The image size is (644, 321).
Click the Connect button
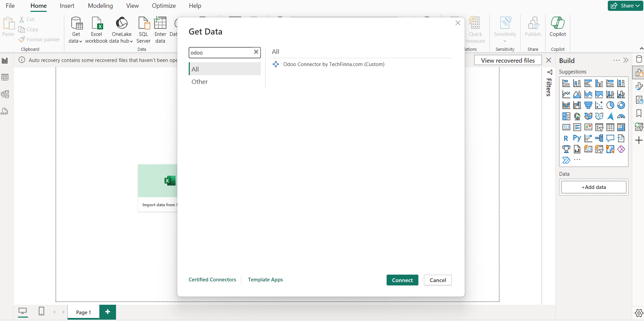click(x=402, y=280)
